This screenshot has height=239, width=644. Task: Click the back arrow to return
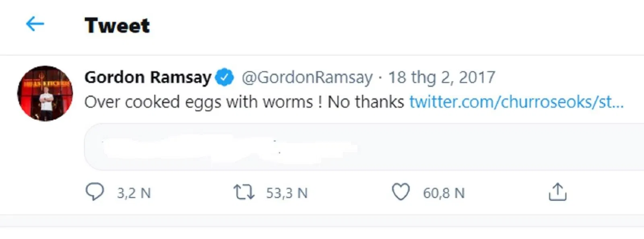tap(35, 23)
